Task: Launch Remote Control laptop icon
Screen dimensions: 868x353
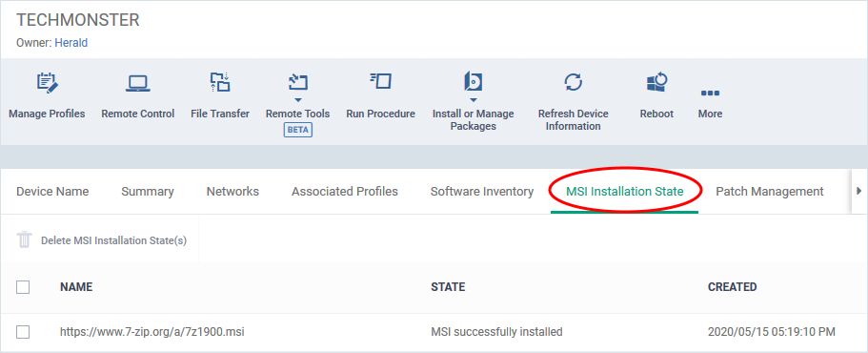Action: click(x=137, y=83)
